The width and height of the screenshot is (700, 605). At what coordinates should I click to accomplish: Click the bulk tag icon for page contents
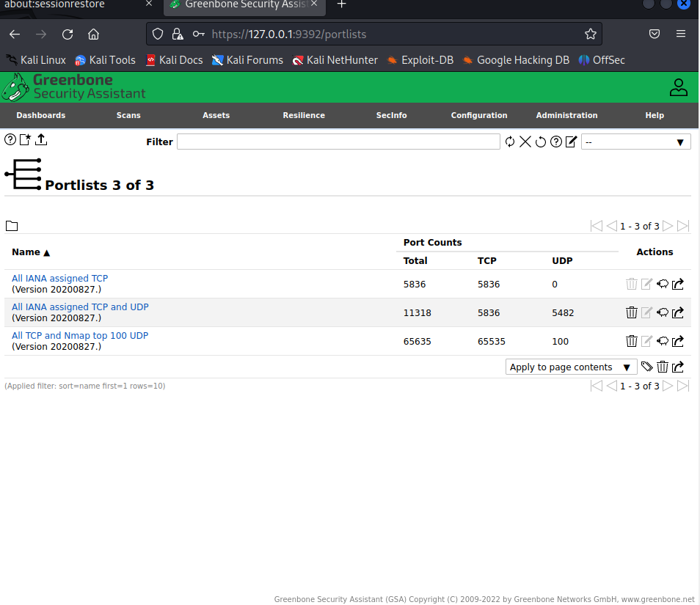(x=647, y=367)
